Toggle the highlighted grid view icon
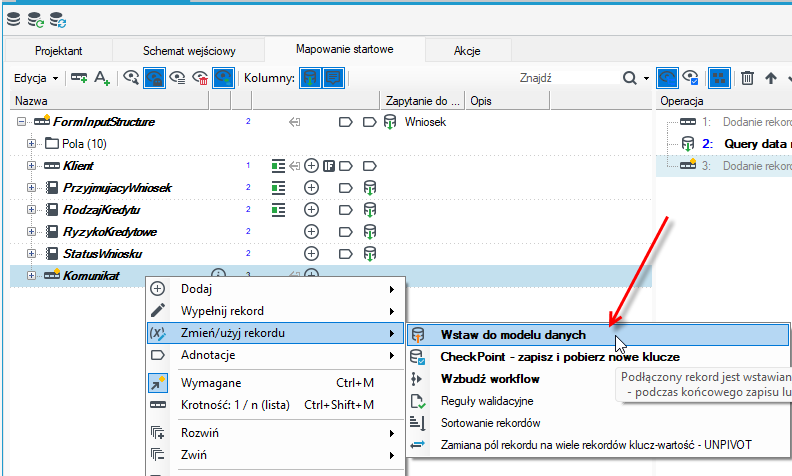The image size is (792, 476). pos(719,78)
